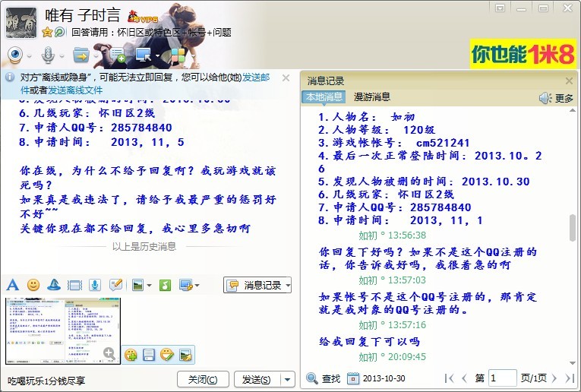Viewport: 581px width, 392px height.
Task: Toggle the 消息记录 message history panel
Action: [x=257, y=285]
